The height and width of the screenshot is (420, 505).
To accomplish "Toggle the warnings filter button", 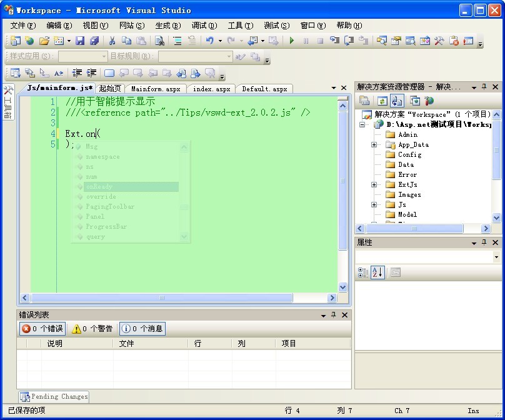I will 92,329.
